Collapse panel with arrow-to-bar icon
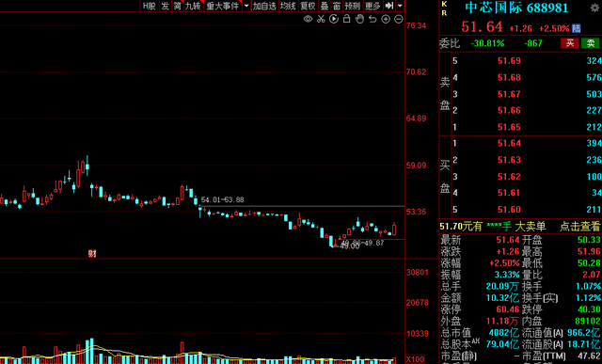The width and height of the screenshot is (602, 364). pyautogui.click(x=389, y=6)
